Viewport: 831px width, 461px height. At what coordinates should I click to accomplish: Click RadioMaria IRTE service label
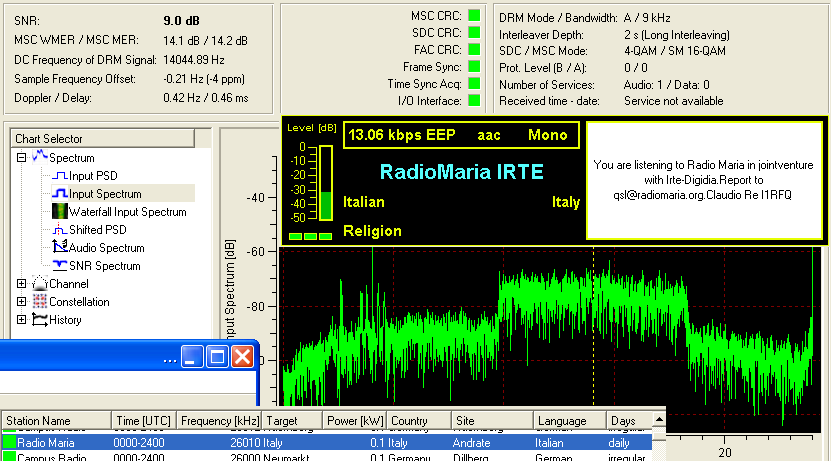[x=462, y=172]
